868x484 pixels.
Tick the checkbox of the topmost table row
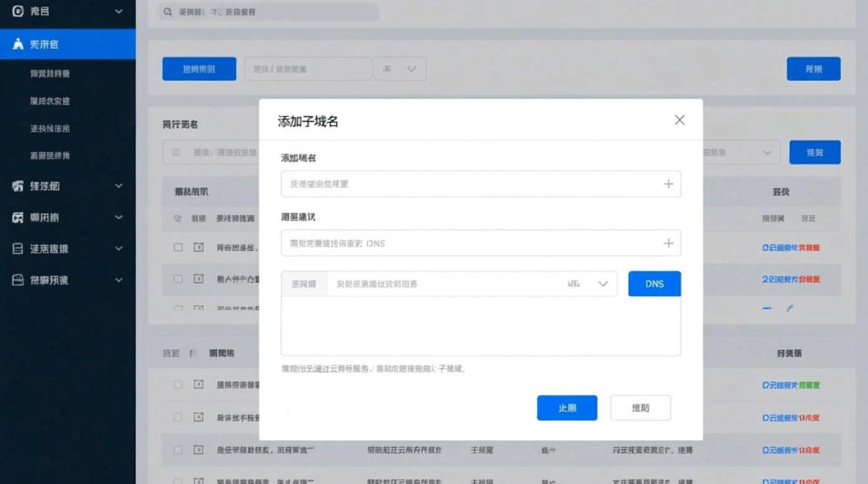[179, 248]
